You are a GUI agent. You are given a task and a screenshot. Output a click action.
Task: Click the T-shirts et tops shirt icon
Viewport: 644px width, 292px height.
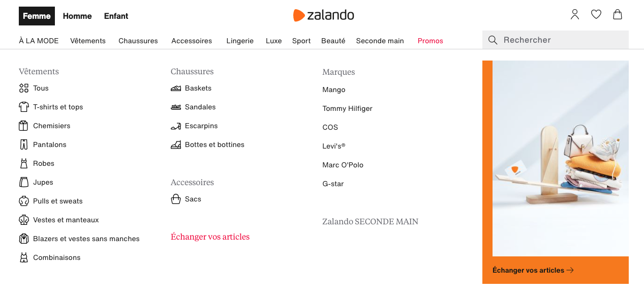[24, 107]
